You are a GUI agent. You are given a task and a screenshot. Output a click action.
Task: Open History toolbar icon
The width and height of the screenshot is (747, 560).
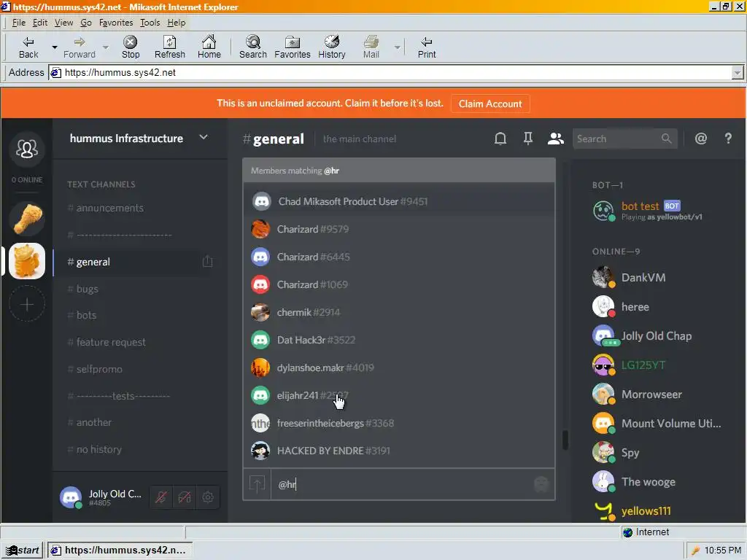click(332, 47)
